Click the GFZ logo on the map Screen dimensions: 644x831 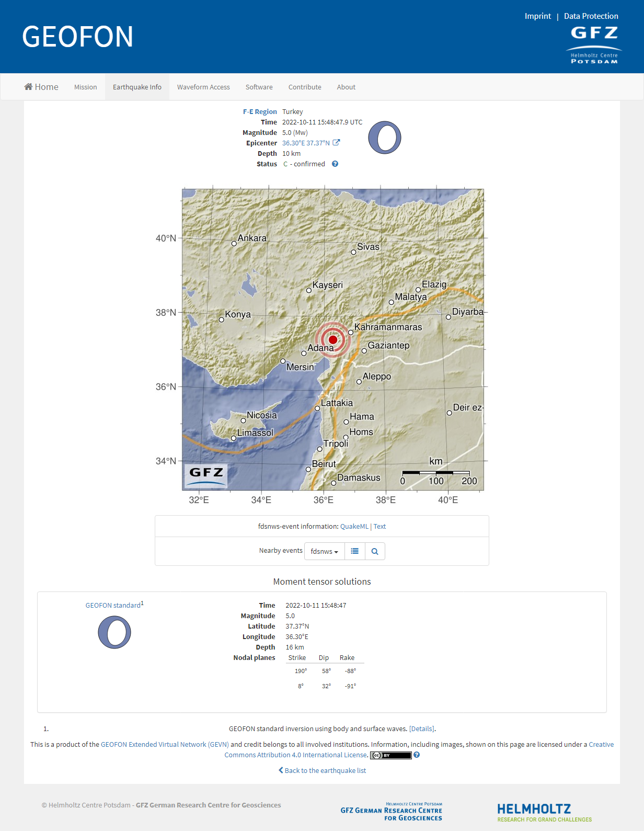(x=206, y=475)
